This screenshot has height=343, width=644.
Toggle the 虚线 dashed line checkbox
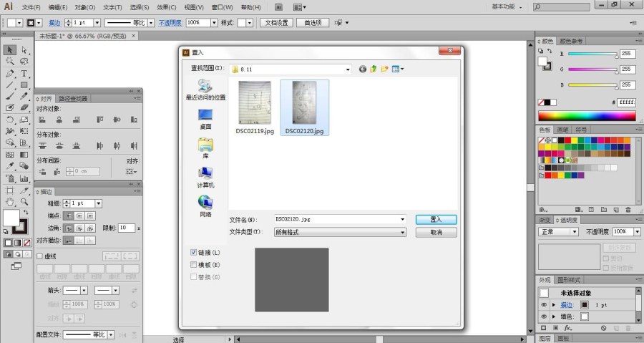pyautogui.click(x=40, y=256)
